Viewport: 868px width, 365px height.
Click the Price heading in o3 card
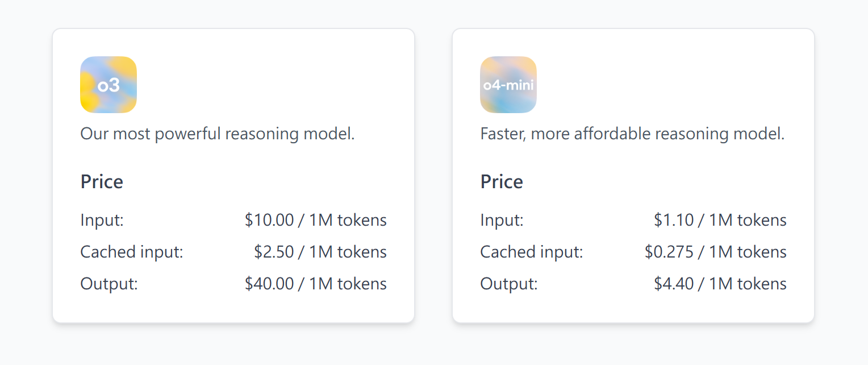pyautogui.click(x=102, y=181)
